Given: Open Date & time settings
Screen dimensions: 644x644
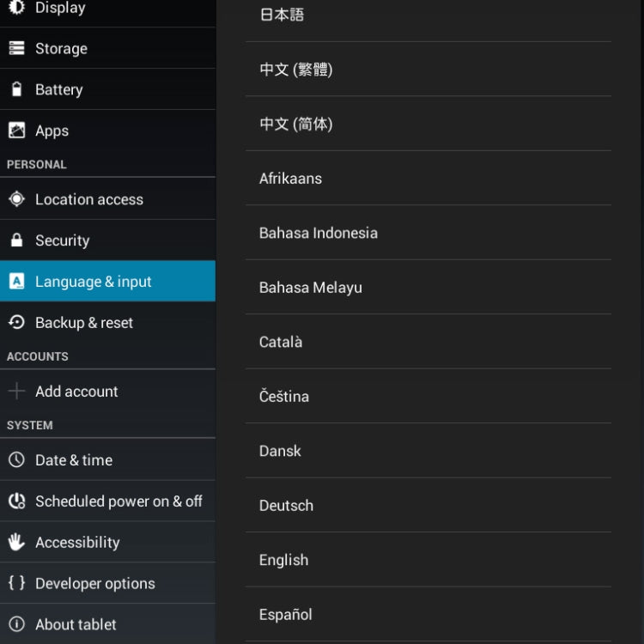Looking at the screenshot, I should pos(107,459).
